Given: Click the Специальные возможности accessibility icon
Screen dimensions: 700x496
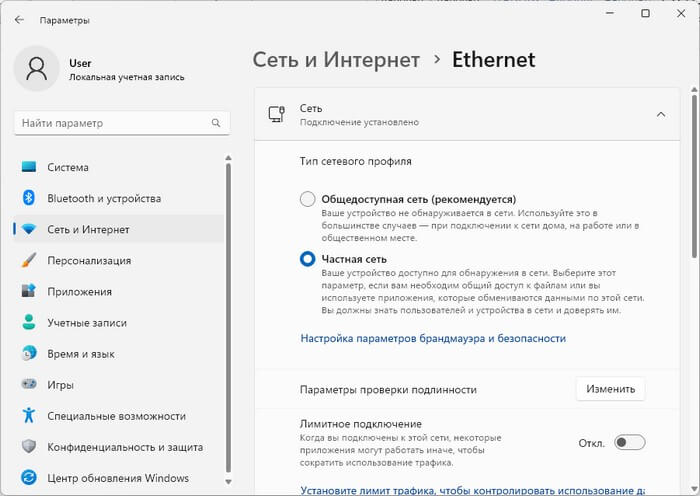Looking at the screenshot, I should click(29, 415).
